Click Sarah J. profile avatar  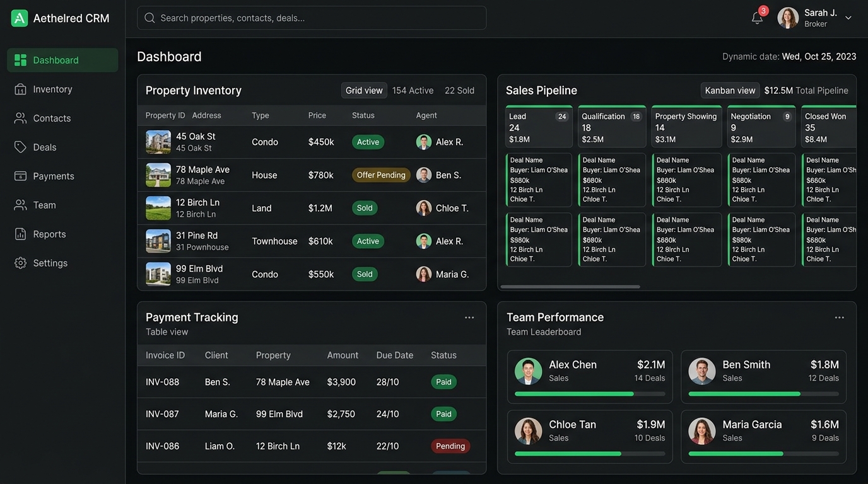pyautogui.click(x=788, y=18)
